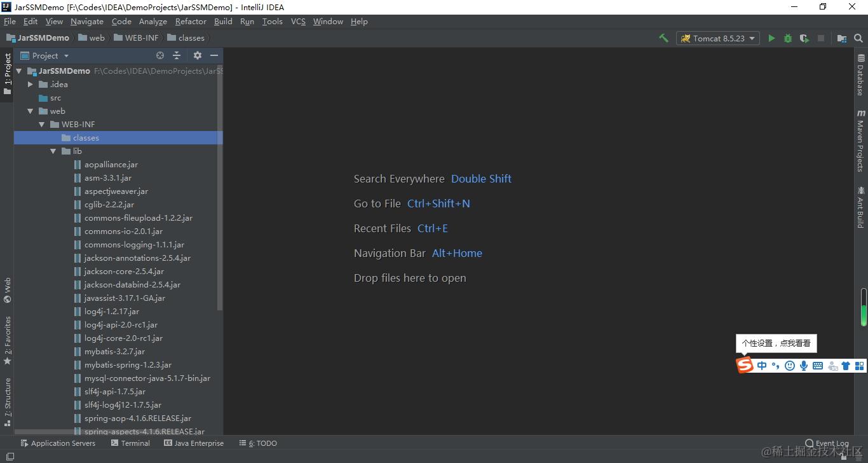Click green memory indicator bar at right
The image size is (868, 463).
point(864,307)
